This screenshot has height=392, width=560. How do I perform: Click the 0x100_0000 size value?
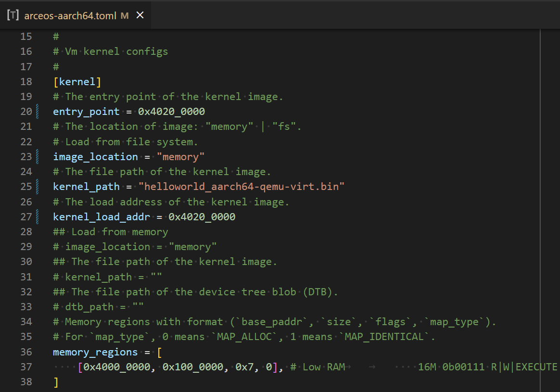(x=193, y=367)
